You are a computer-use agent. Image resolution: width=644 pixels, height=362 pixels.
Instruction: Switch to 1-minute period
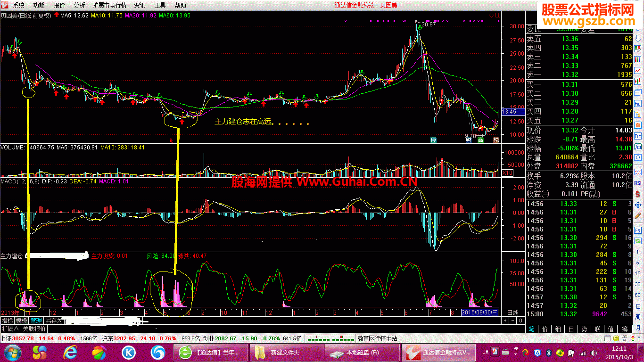637,252
